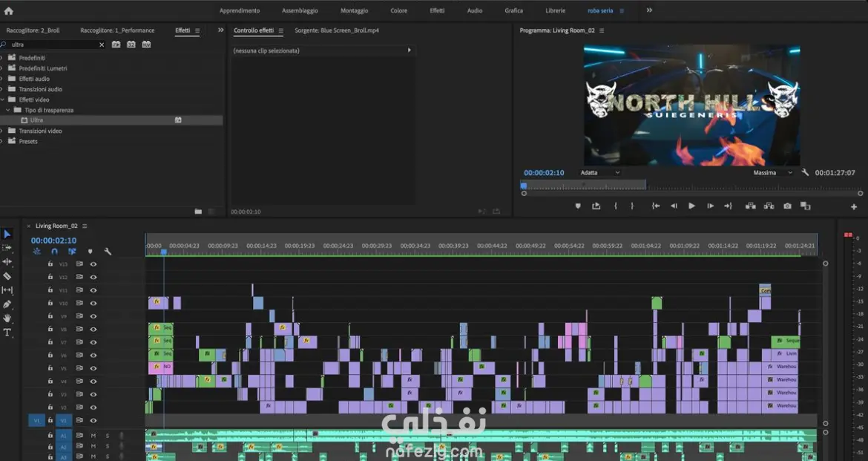Clear the ultra search field

pos(102,45)
